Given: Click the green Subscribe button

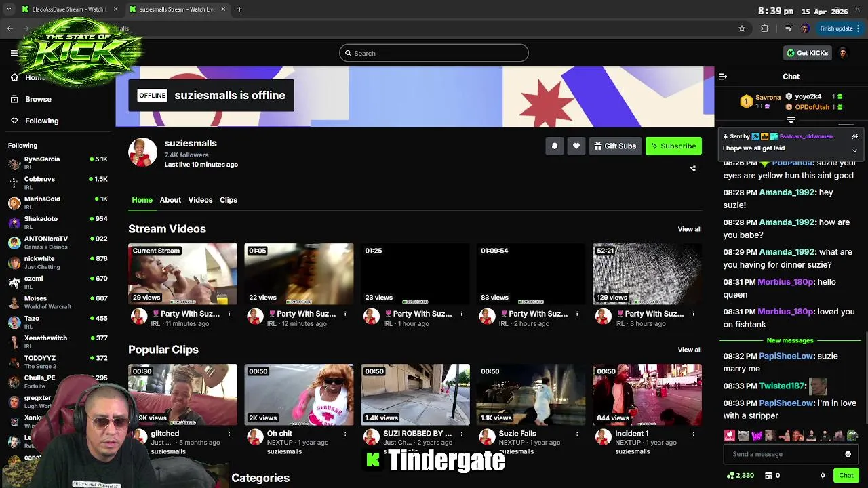Looking at the screenshot, I should tap(673, 146).
